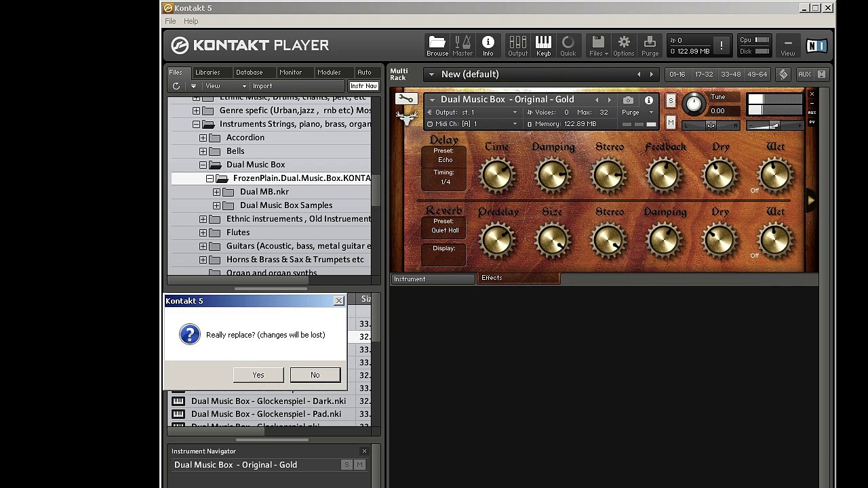Select rack page 17-32
Viewport: 868px width, 488px height.
click(x=704, y=74)
